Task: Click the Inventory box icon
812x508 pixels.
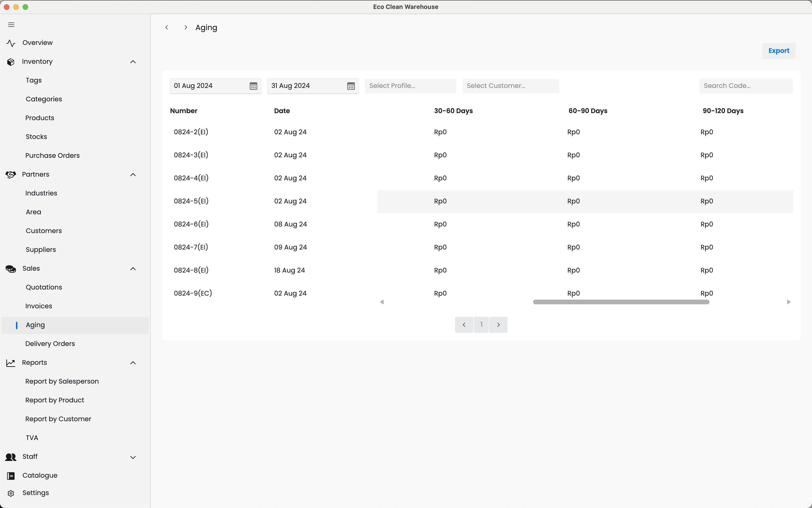Action: pos(11,62)
